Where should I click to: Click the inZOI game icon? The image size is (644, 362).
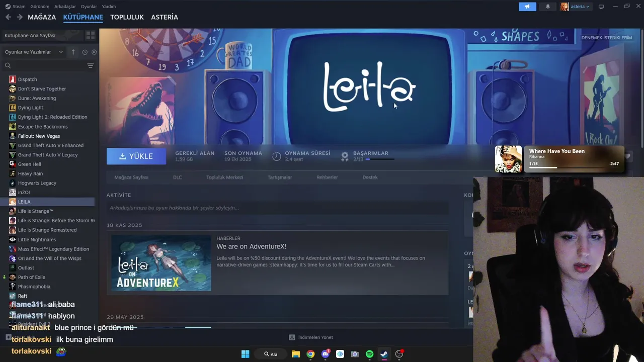tap(13, 192)
